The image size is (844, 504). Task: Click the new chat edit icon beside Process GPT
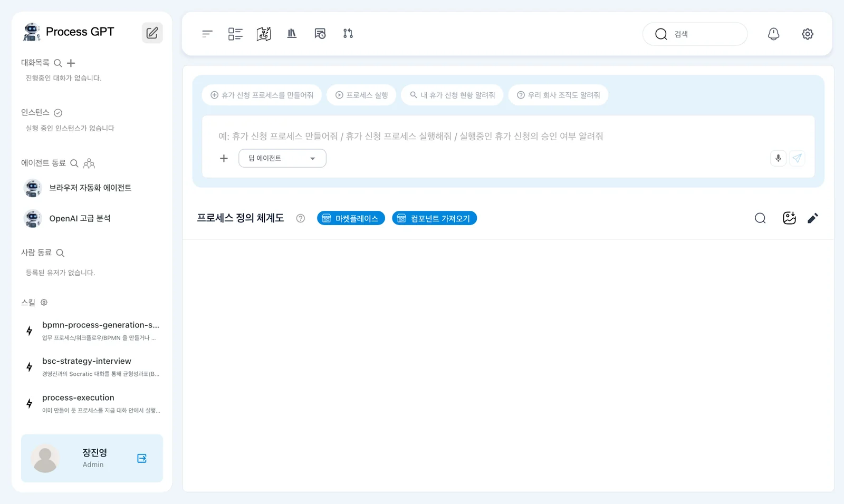pyautogui.click(x=152, y=33)
